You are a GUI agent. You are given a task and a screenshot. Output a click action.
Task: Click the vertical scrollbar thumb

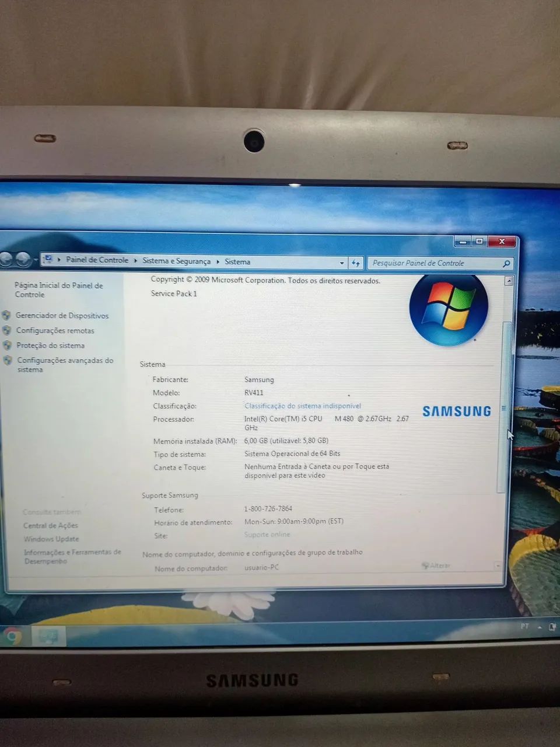point(503,409)
